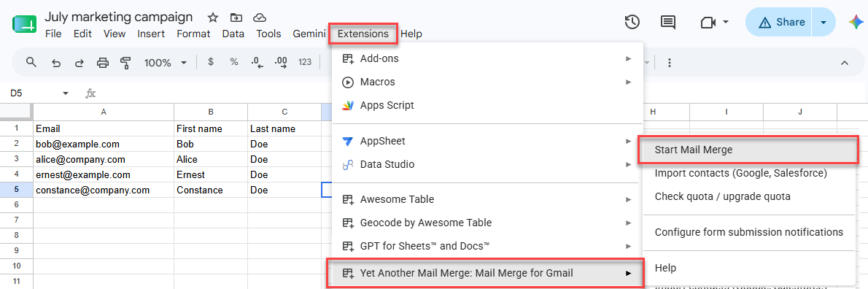
Task: Open the Data menu
Action: click(233, 34)
